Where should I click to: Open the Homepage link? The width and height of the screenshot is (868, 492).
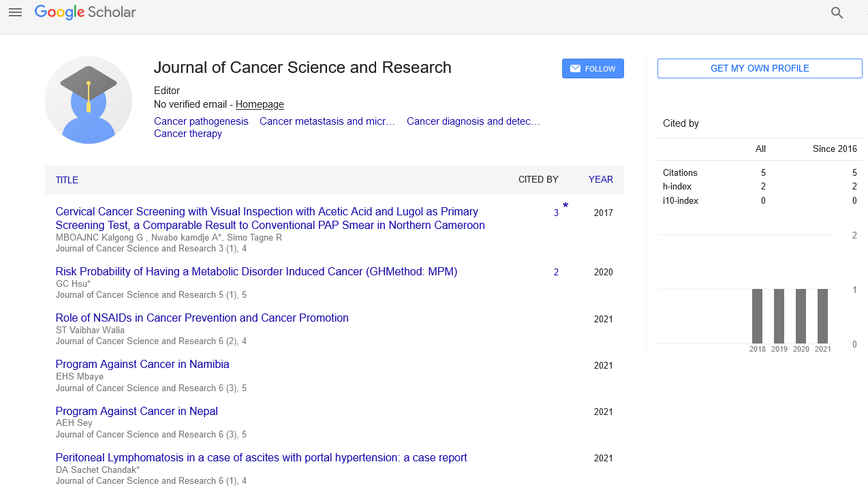point(260,104)
